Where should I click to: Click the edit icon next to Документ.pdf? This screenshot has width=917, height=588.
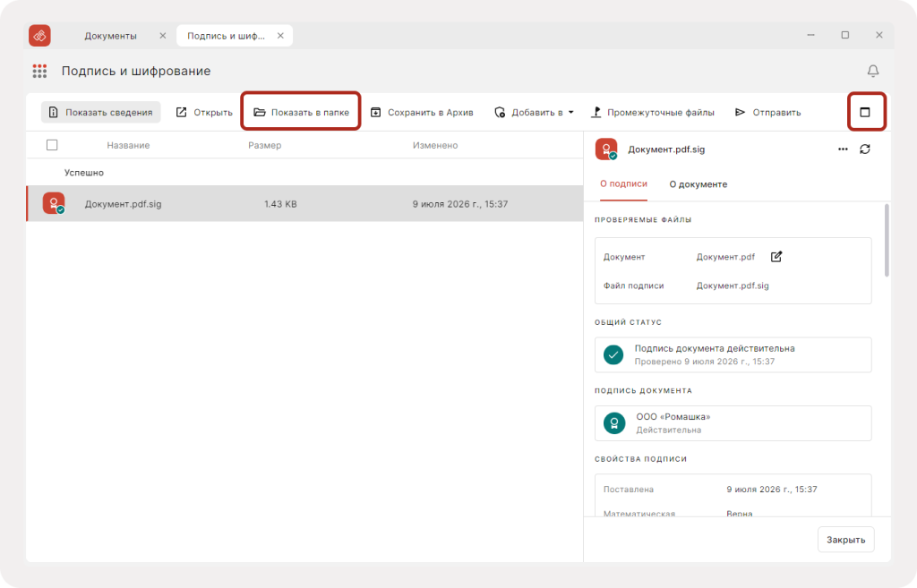click(776, 257)
